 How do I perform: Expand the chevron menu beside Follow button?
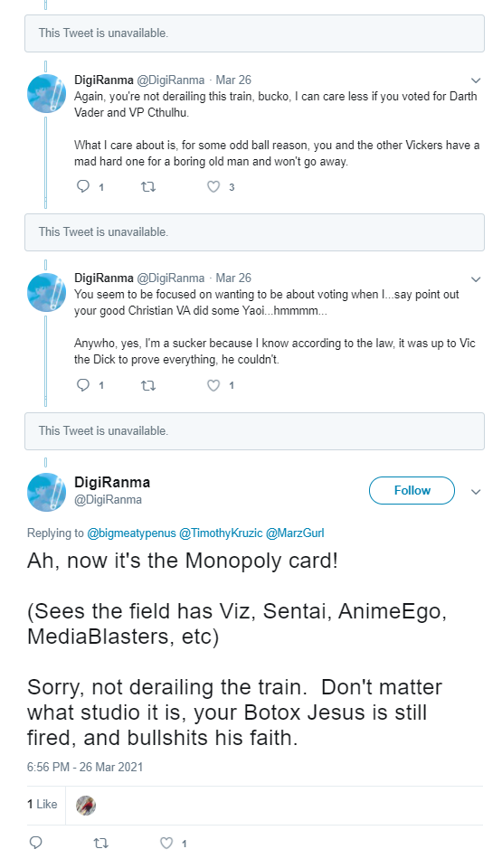(476, 492)
